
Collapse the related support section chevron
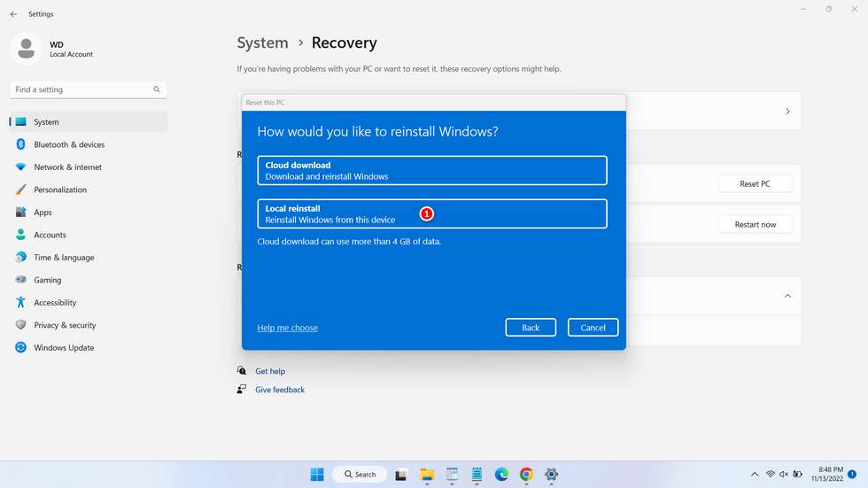coord(787,296)
